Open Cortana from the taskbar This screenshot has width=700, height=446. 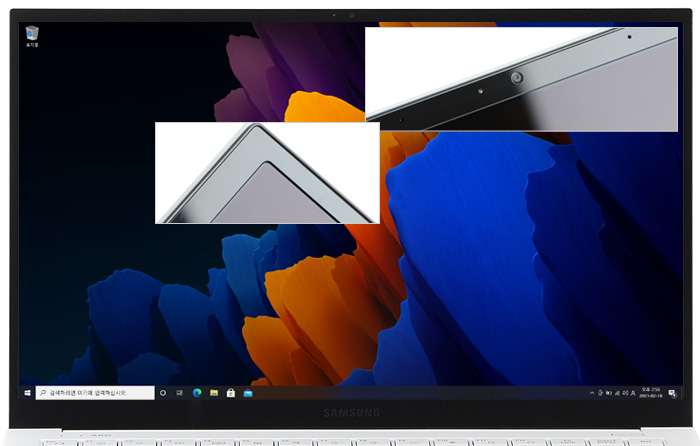pos(163,393)
